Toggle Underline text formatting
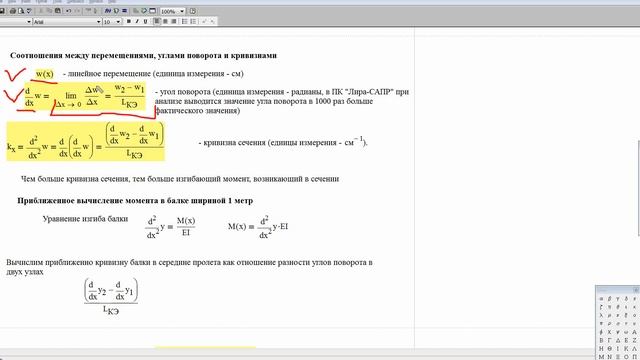 145,22
